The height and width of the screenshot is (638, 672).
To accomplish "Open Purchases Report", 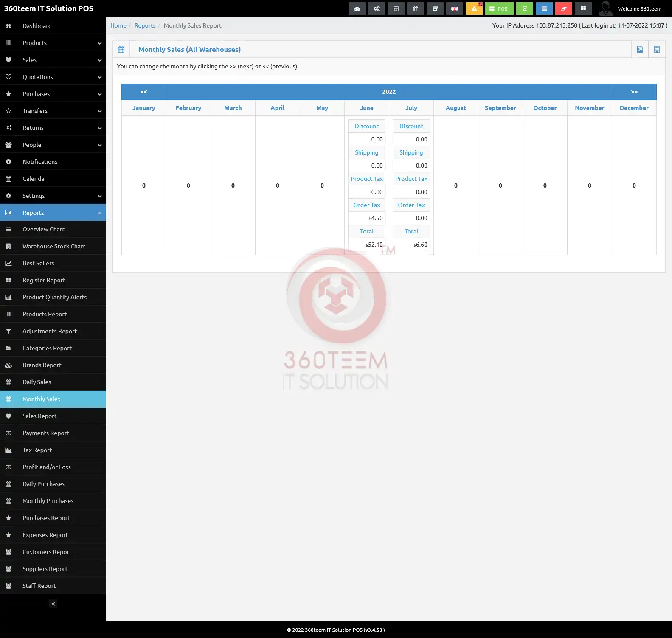I will 53,518.
